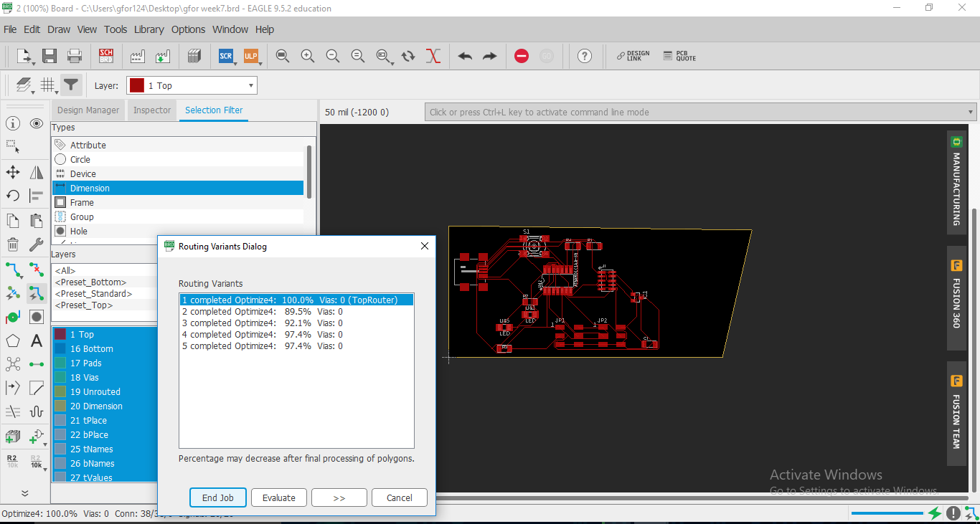Click the End Job button

[x=218, y=497]
